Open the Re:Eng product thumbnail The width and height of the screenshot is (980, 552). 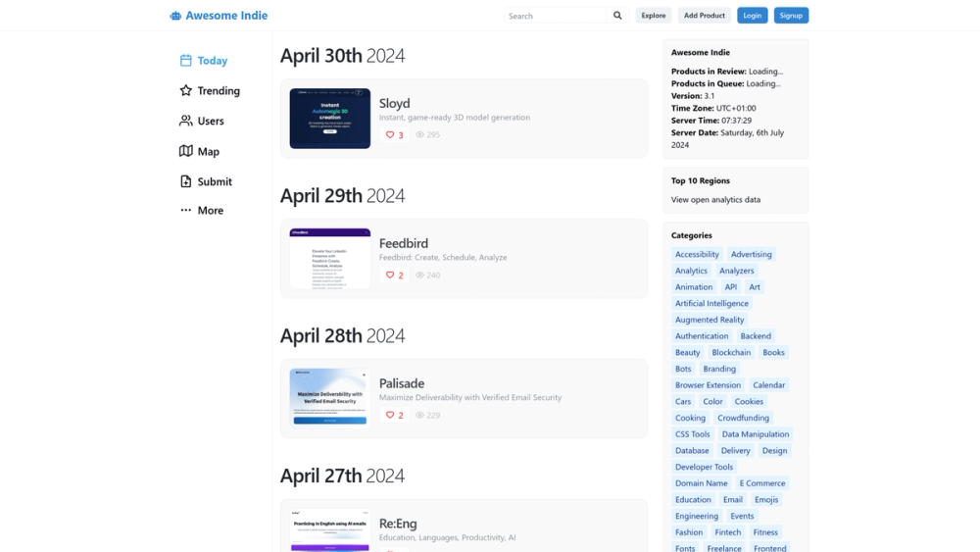[x=329, y=530]
